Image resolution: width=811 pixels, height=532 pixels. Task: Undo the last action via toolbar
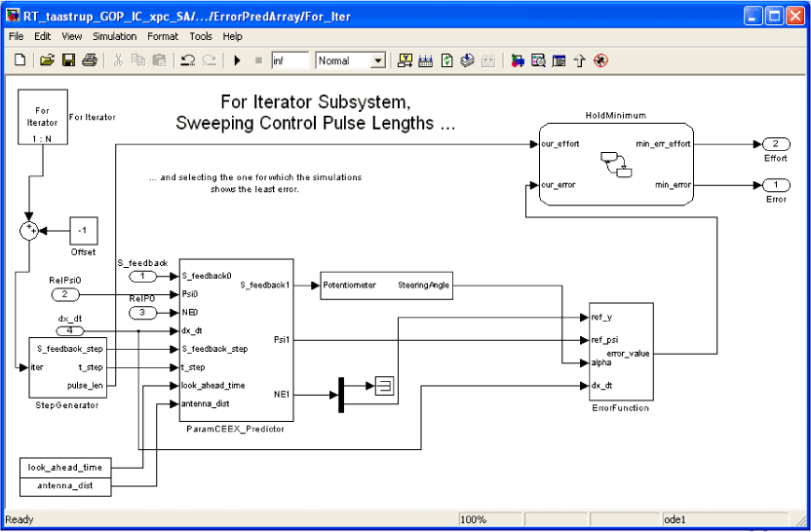click(x=187, y=60)
